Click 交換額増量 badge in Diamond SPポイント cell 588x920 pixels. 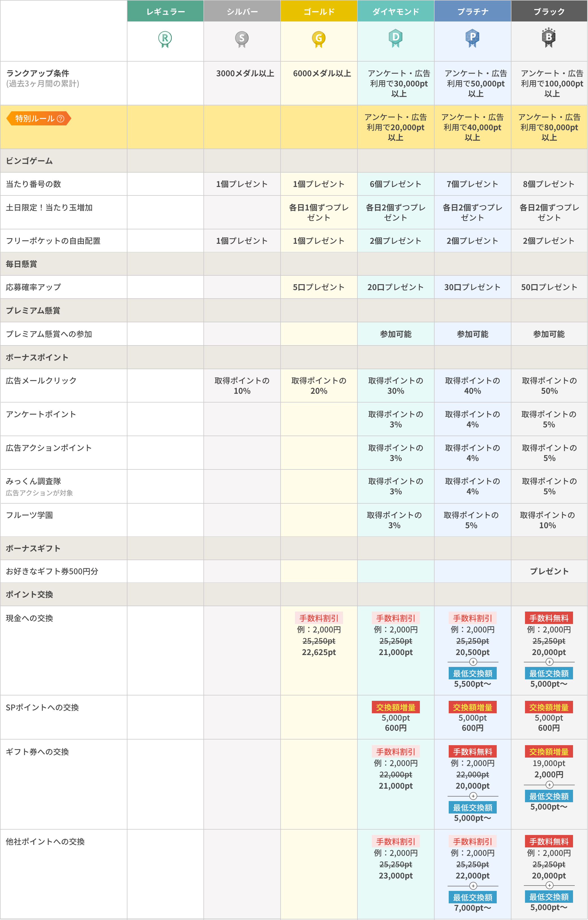point(396,707)
